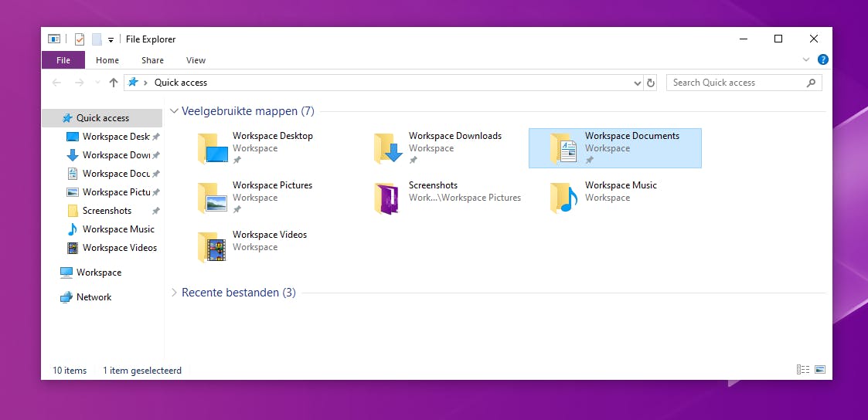Minimize the File Explorer window
868x420 pixels.
click(x=743, y=39)
